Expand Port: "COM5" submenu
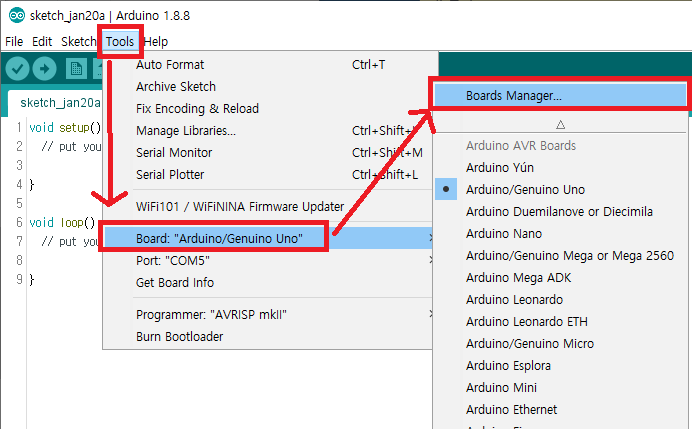Screen dimensions: 692x429 [x=267, y=260]
